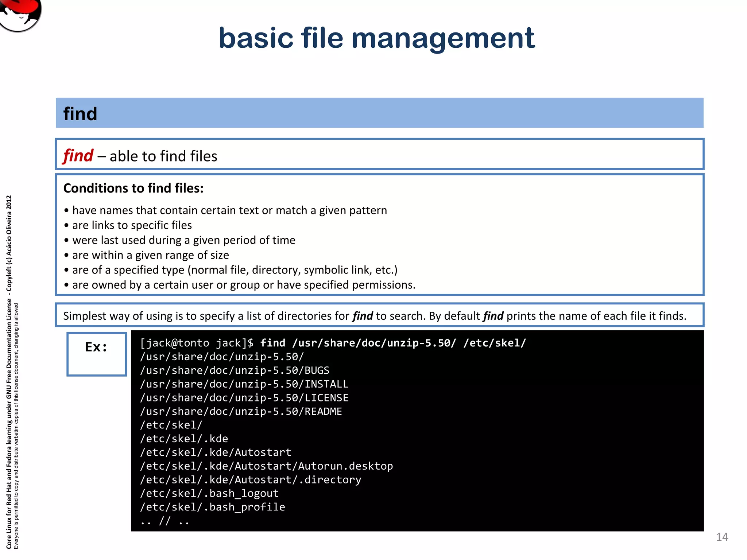Click the red italic 'find' command name

point(78,156)
